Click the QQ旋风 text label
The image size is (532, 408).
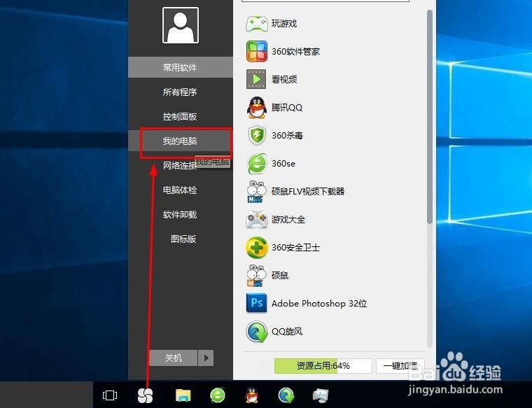[x=287, y=331]
